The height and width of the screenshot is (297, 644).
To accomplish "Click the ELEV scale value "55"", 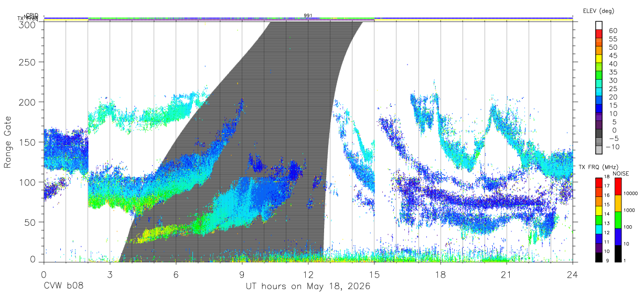I will point(613,39).
